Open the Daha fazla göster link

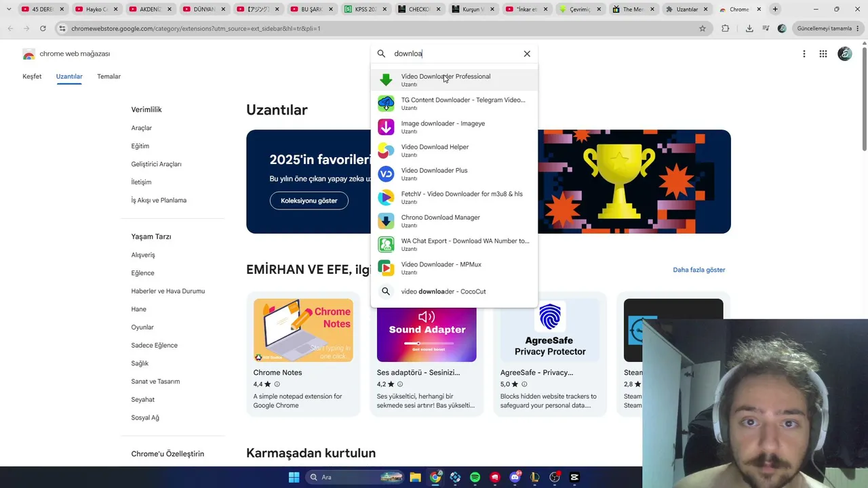tap(699, 270)
